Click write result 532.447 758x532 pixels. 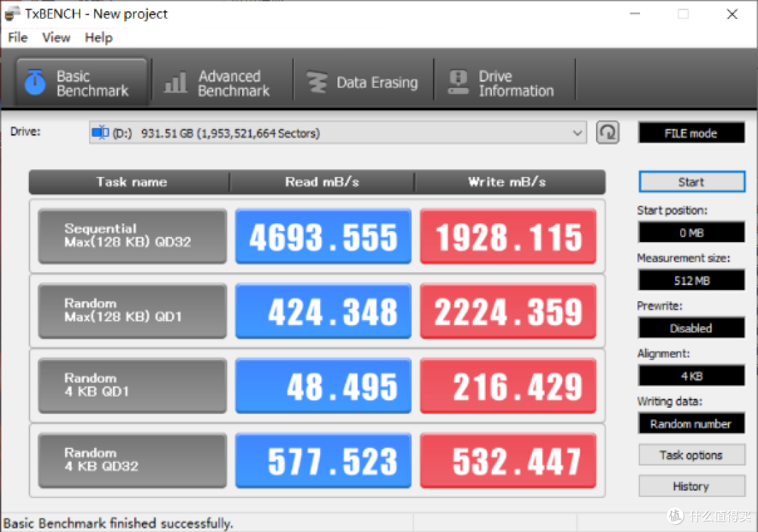coord(508,460)
